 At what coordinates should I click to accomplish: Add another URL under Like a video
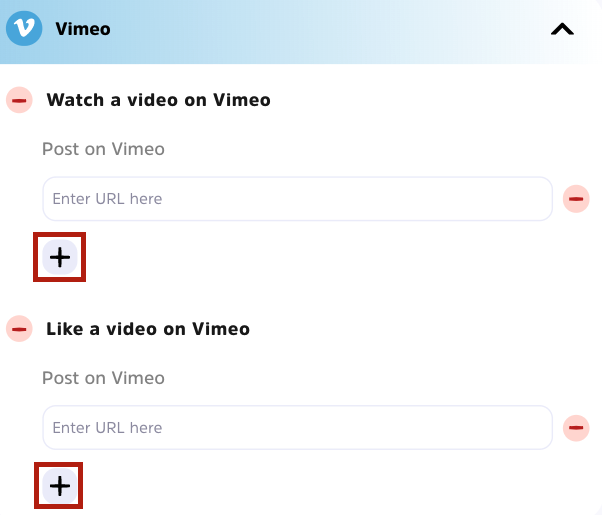coord(60,486)
